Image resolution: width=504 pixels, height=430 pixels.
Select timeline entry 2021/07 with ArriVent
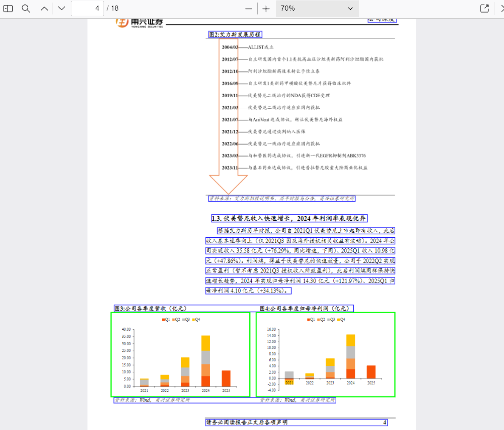pos(282,120)
